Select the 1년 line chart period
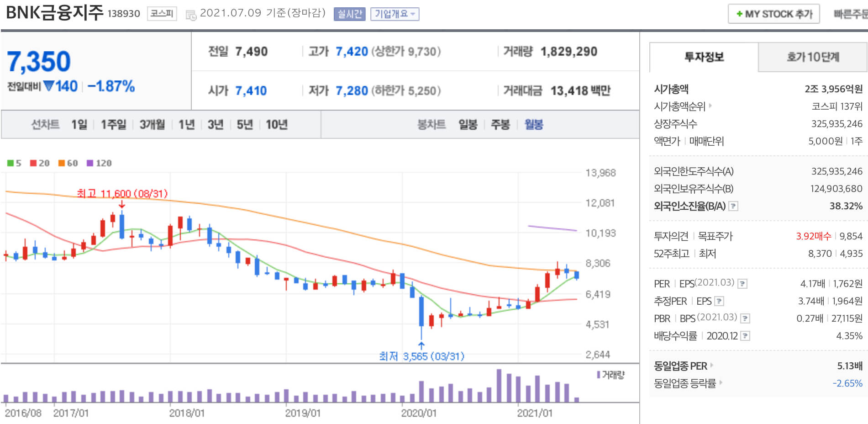This screenshot has height=424, width=868. click(186, 124)
